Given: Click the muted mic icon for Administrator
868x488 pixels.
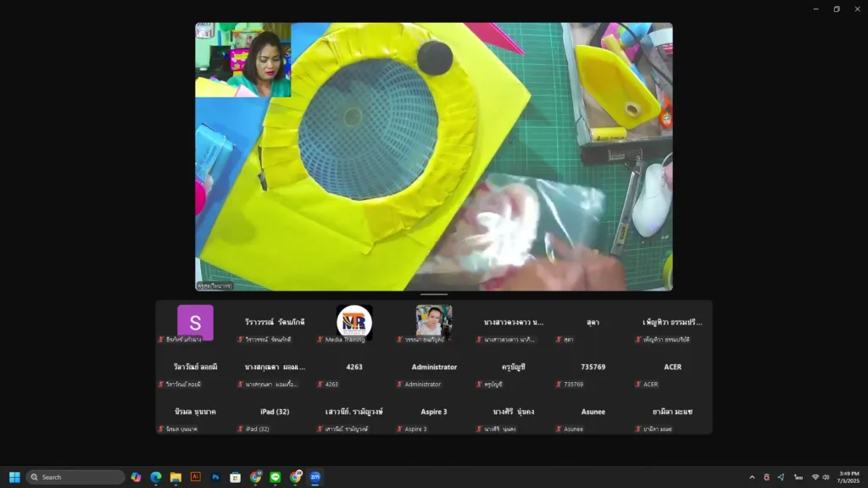Looking at the screenshot, I should [x=400, y=385].
